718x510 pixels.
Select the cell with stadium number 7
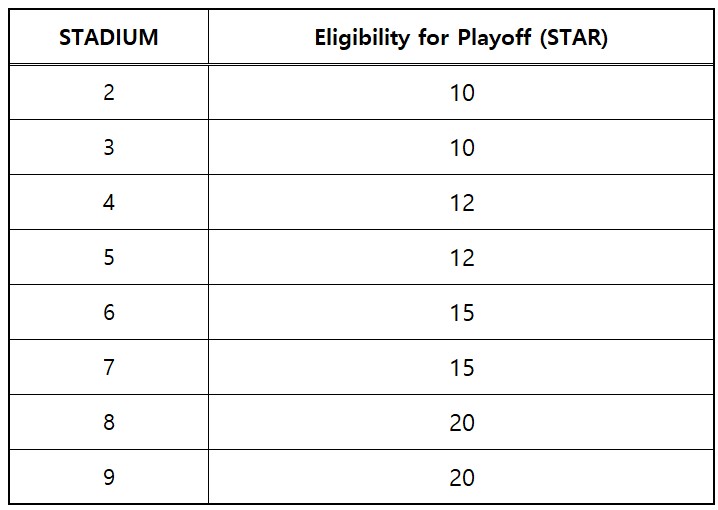point(109,367)
